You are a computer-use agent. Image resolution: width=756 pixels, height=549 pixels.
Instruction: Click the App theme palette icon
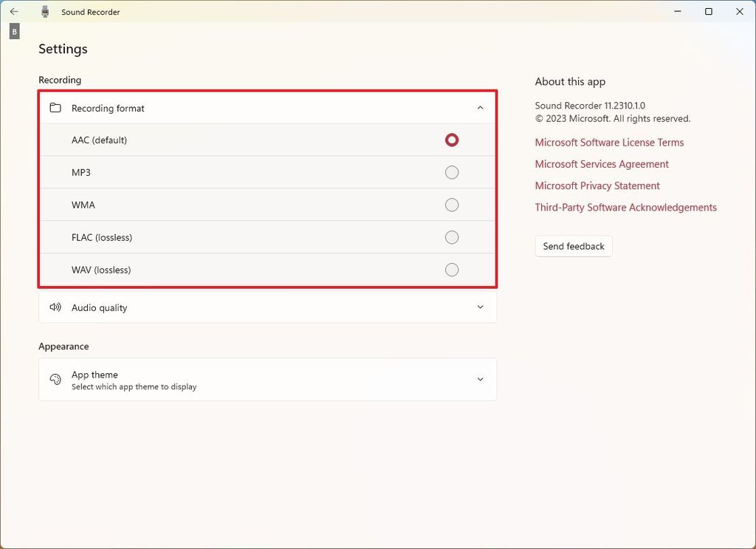[55, 378]
